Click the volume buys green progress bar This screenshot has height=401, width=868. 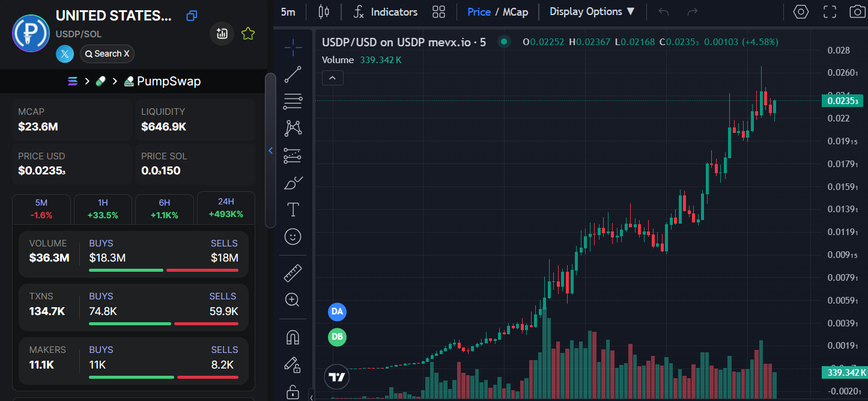coord(126,271)
